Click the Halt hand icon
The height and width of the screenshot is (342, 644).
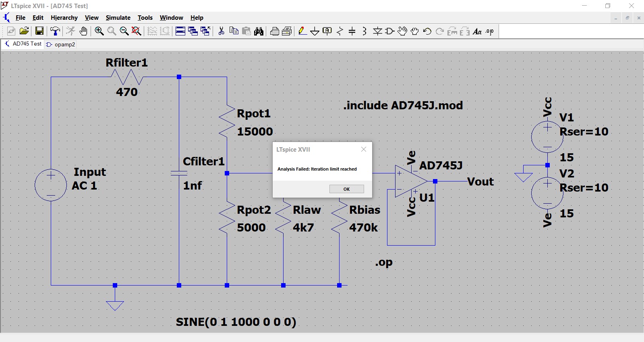[x=83, y=31]
